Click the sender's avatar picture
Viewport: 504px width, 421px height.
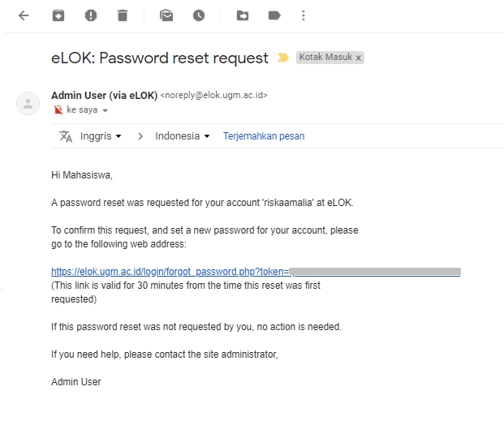tap(28, 103)
